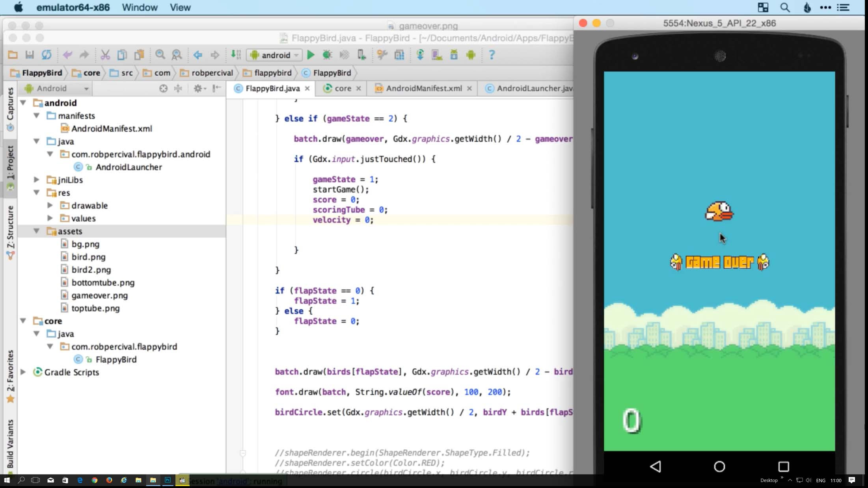Click the robpercival breadcrumb
The width and height of the screenshot is (868, 488).
[207, 73]
